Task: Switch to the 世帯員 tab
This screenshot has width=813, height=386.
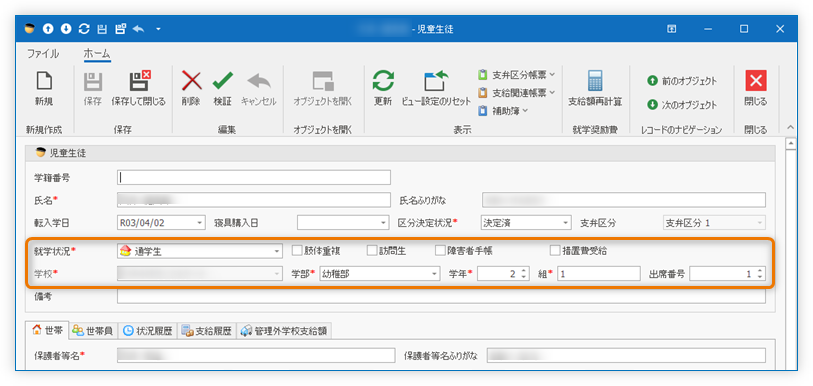Action: point(93,331)
